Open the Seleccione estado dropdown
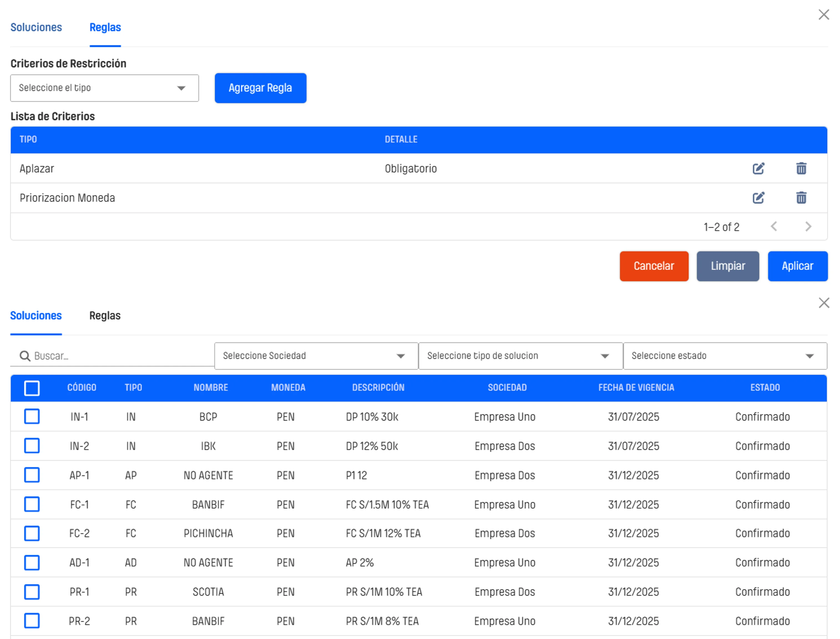This screenshot has height=639, width=840. point(725,356)
